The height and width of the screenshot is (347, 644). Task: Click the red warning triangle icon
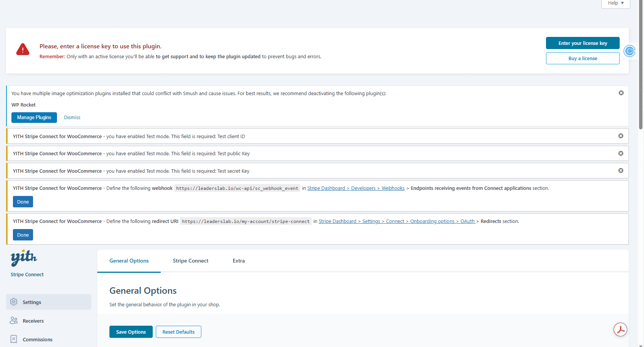tap(23, 49)
